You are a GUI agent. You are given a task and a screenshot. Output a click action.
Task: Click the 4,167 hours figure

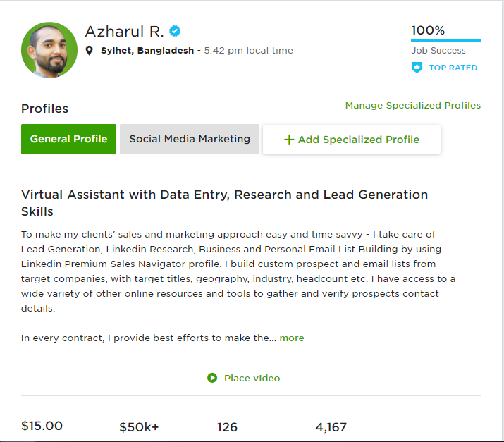331,427
